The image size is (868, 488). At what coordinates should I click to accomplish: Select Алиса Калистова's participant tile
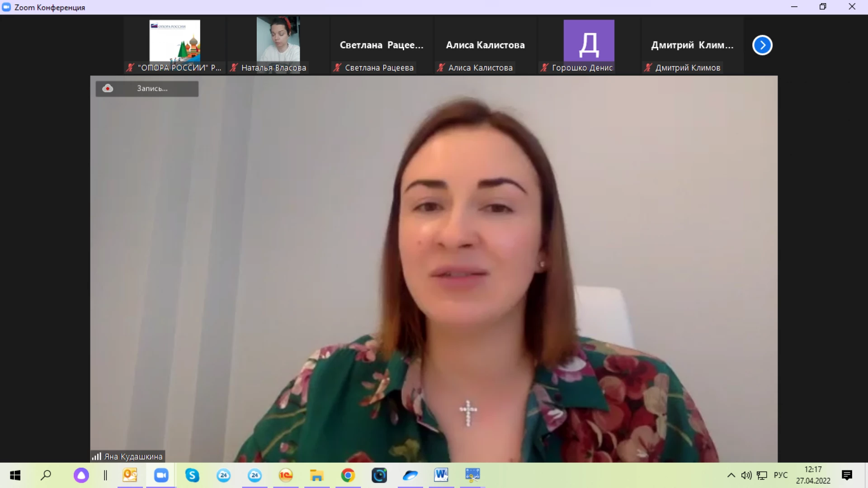485,45
